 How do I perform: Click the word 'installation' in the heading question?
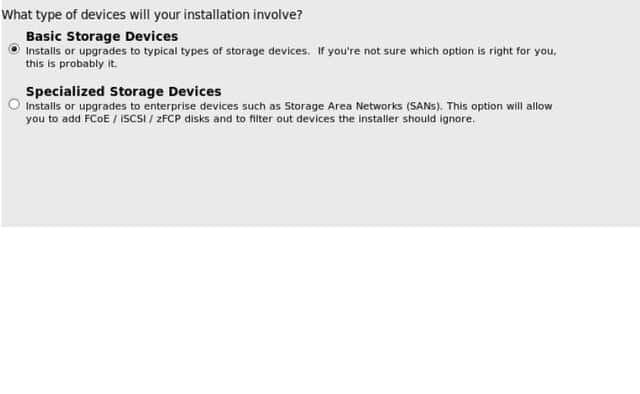pyautogui.click(x=216, y=15)
